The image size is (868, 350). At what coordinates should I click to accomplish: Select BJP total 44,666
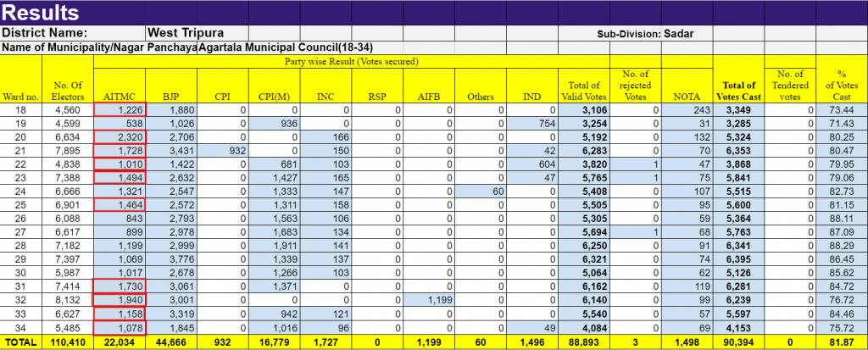tap(171, 343)
